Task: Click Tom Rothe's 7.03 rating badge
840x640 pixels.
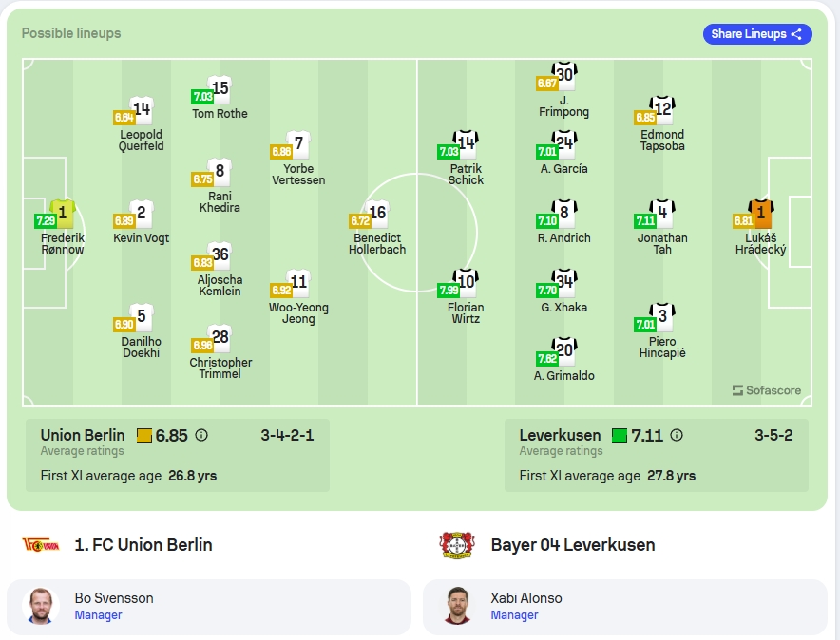Action: tap(202, 96)
